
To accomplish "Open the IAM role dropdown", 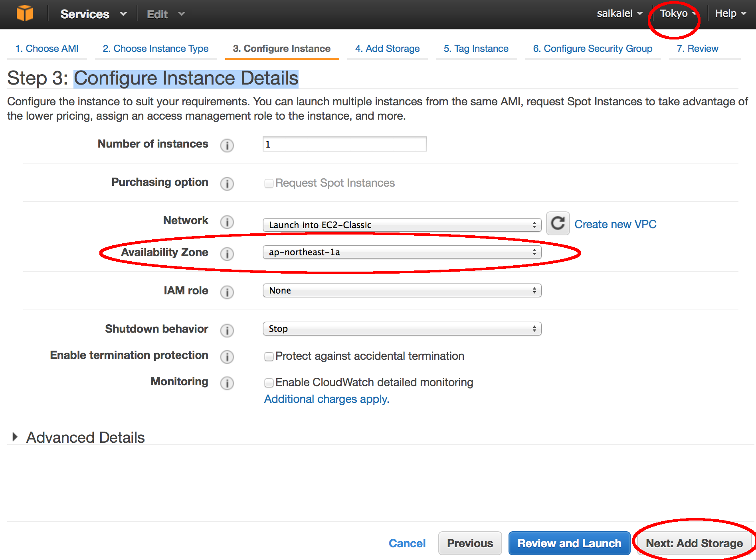I will tap(402, 290).
